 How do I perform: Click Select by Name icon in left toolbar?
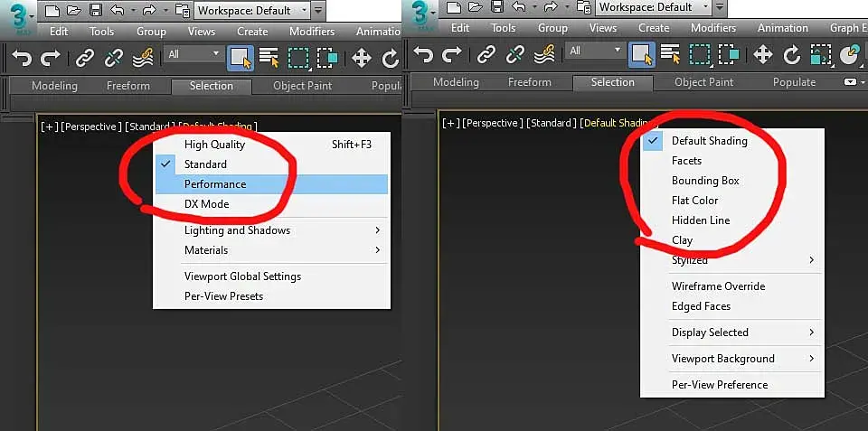tap(269, 58)
